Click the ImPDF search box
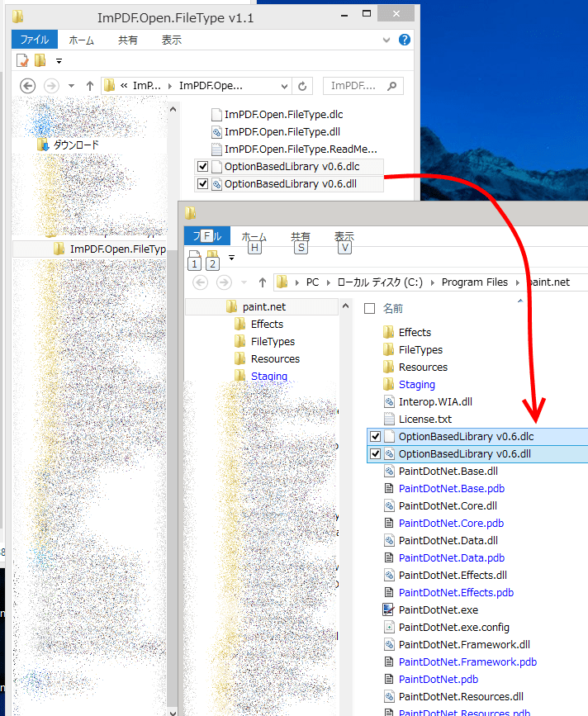 click(363, 86)
